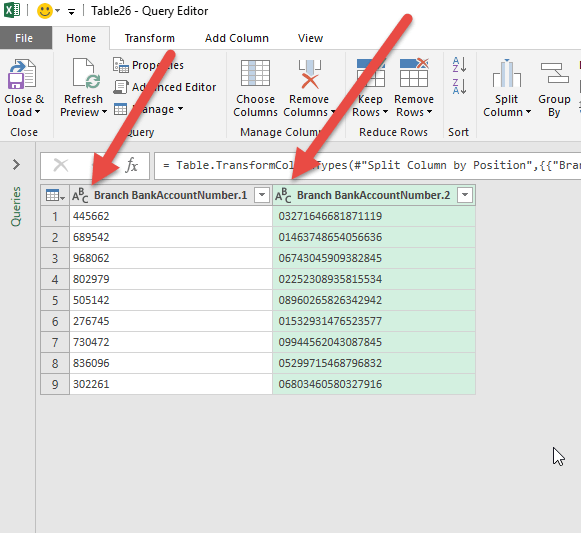Open the Advanced Editor

pyautogui.click(x=165, y=87)
